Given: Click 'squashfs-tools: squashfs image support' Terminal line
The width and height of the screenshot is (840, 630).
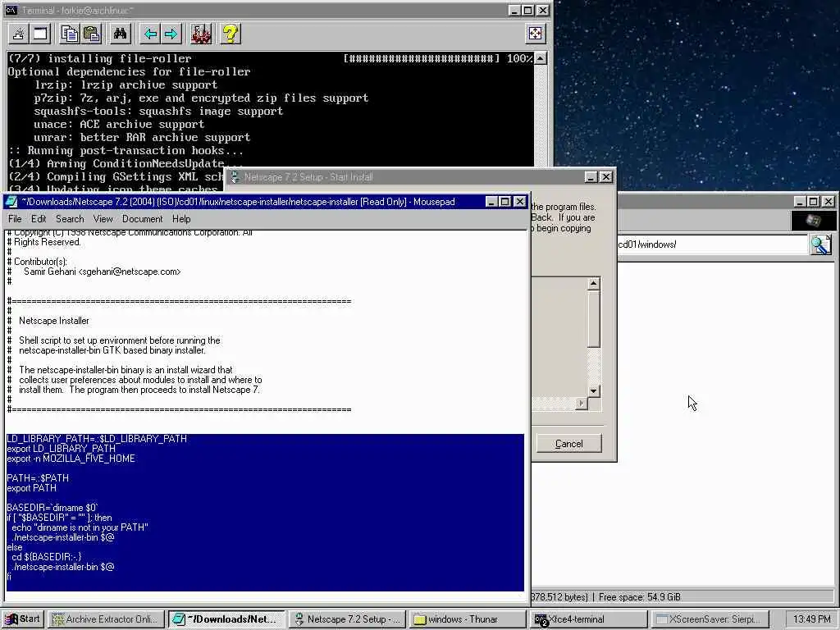Looking at the screenshot, I should point(158,111).
